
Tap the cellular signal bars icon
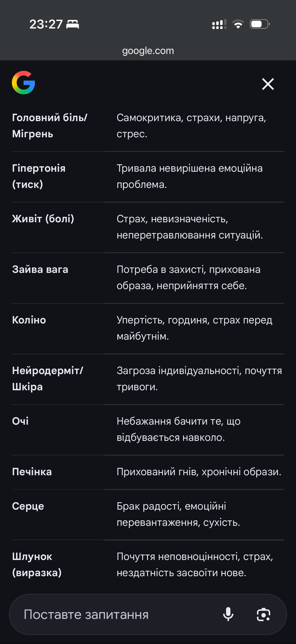[x=219, y=24]
